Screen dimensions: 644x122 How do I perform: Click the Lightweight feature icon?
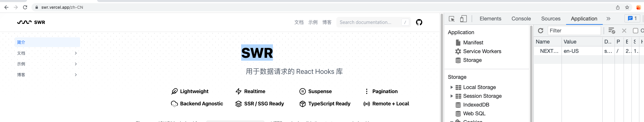(x=174, y=91)
